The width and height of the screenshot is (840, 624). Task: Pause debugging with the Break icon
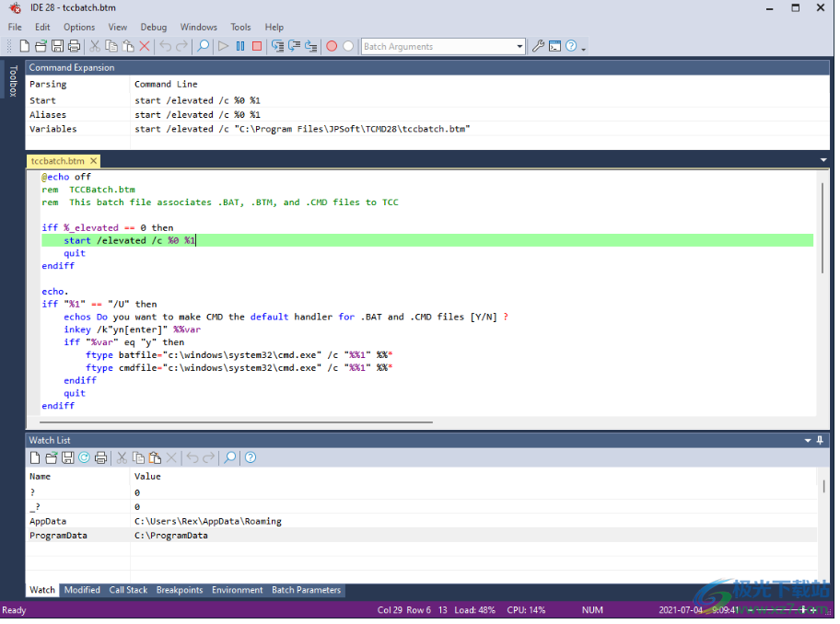pos(240,47)
